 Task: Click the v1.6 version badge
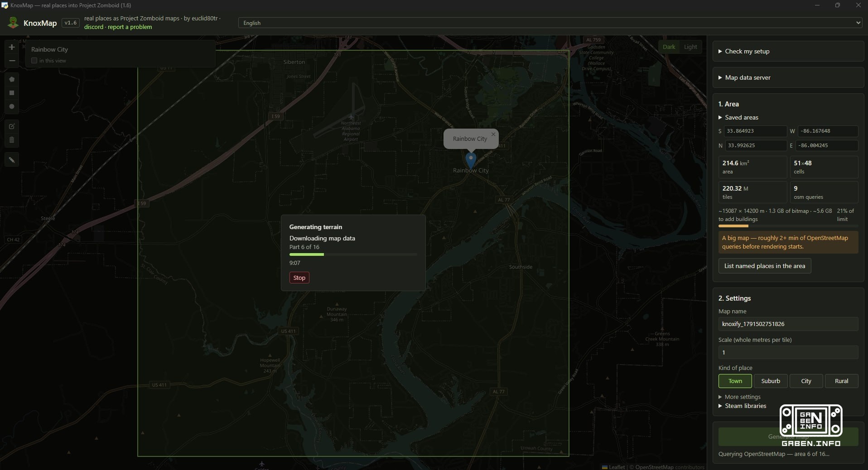click(71, 23)
